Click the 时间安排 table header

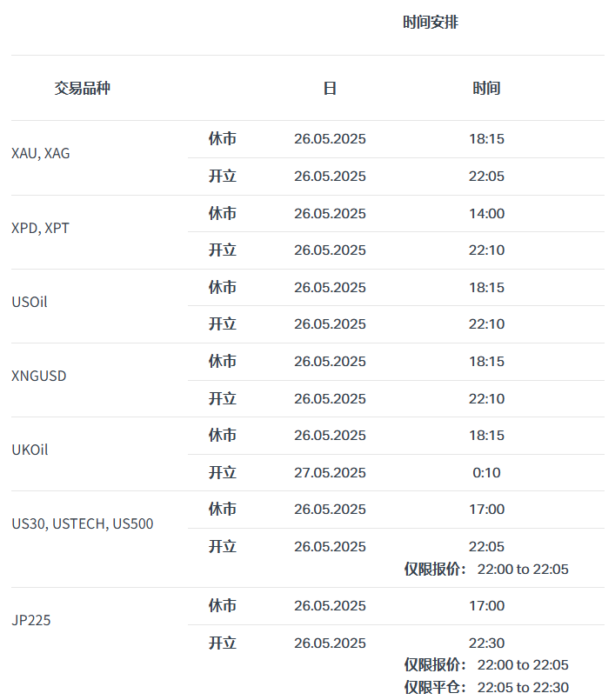pos(430,23)
